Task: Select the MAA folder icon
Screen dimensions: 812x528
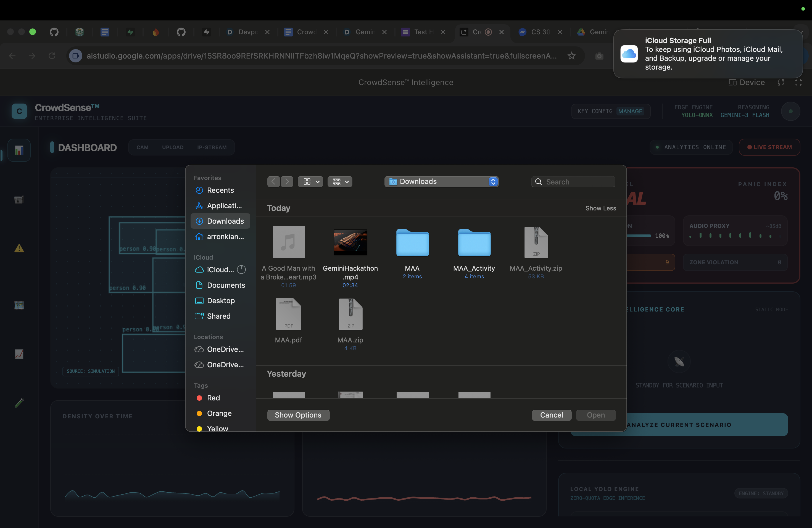Action: click(x=412, y=242)
